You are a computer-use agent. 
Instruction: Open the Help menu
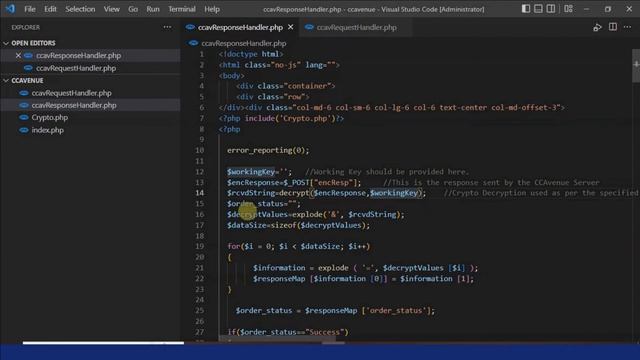(212, 9)
